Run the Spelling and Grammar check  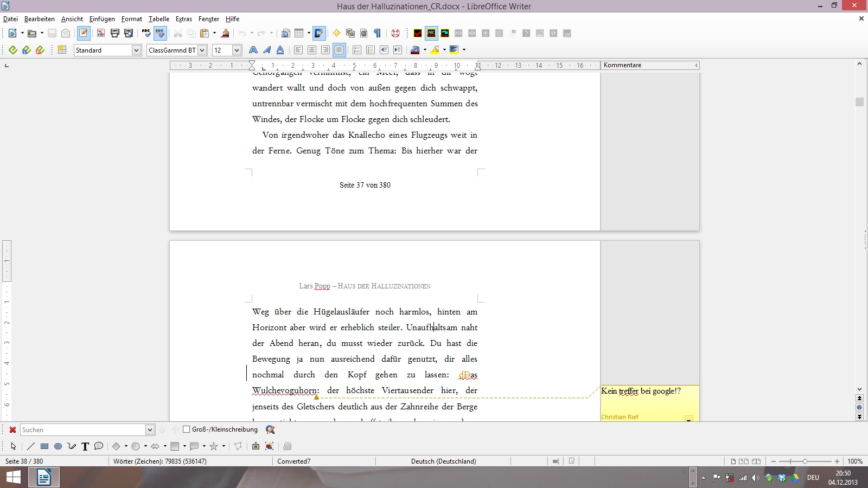(x=146, y=33)
